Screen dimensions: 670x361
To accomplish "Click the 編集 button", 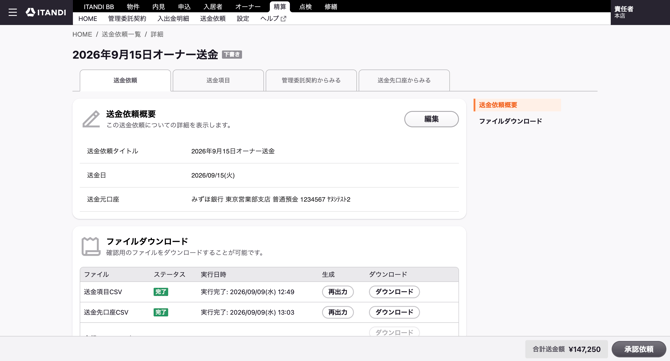I will tap(432, 119).
